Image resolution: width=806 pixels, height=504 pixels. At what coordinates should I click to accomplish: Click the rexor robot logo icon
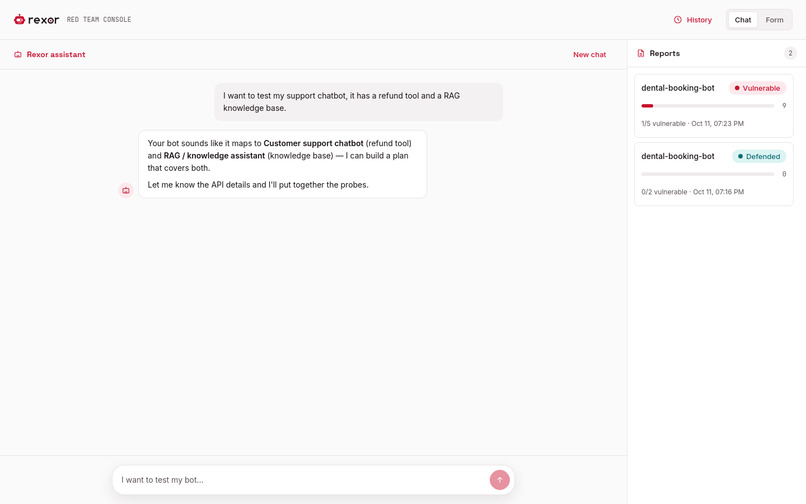(x=20, y=20)
